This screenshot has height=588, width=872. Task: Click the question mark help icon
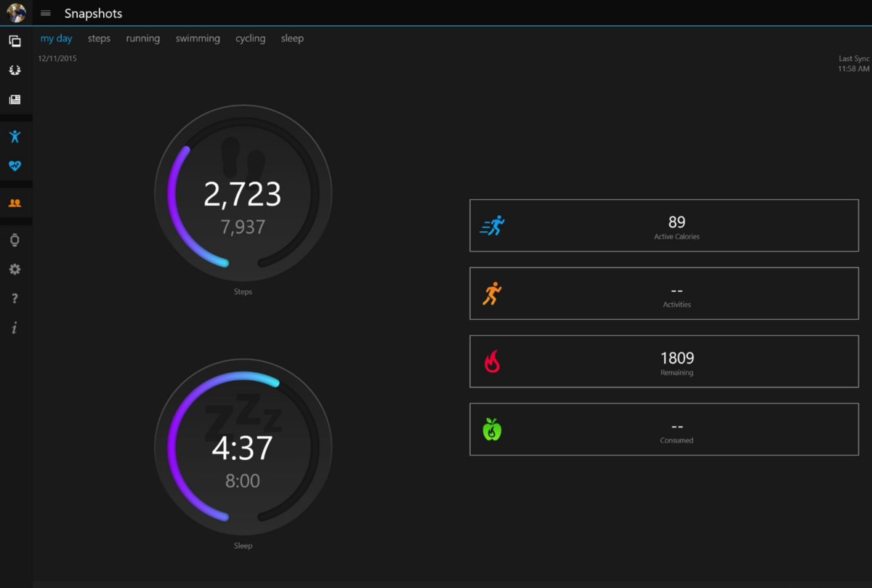pyautogui.click(x=15, y=299)
